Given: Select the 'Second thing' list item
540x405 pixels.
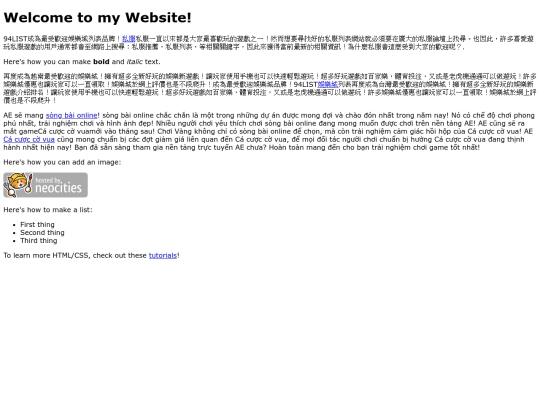Looking at the screenshot, I should point(42,232).
